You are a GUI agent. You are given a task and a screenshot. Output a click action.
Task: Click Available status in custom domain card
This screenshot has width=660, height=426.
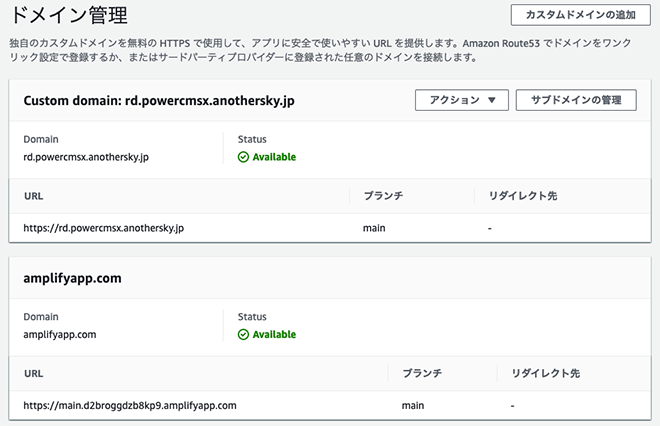pyautogui.click(x=274, y=157)
